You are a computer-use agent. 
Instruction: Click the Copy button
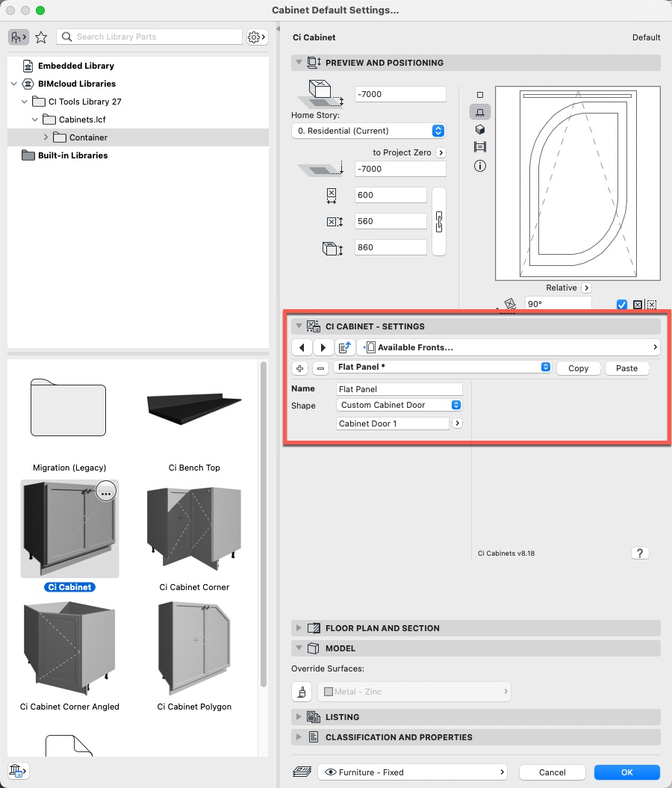pos(578,368)
